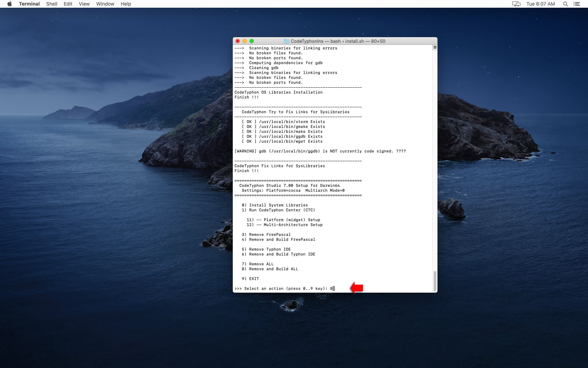Zoom the Terminal window with the green button
This screenshot has width=588, height=368.
coord(252,41)
